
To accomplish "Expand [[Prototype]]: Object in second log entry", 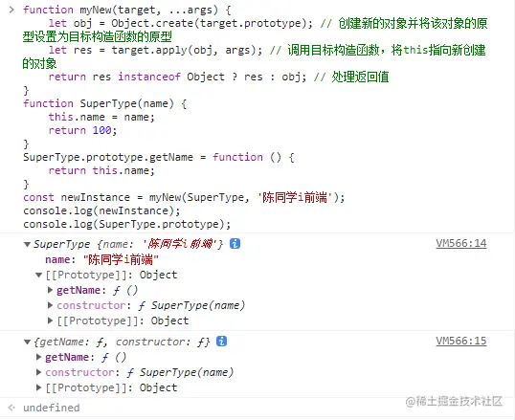I will pyautogui.click(x=38, y=387).
